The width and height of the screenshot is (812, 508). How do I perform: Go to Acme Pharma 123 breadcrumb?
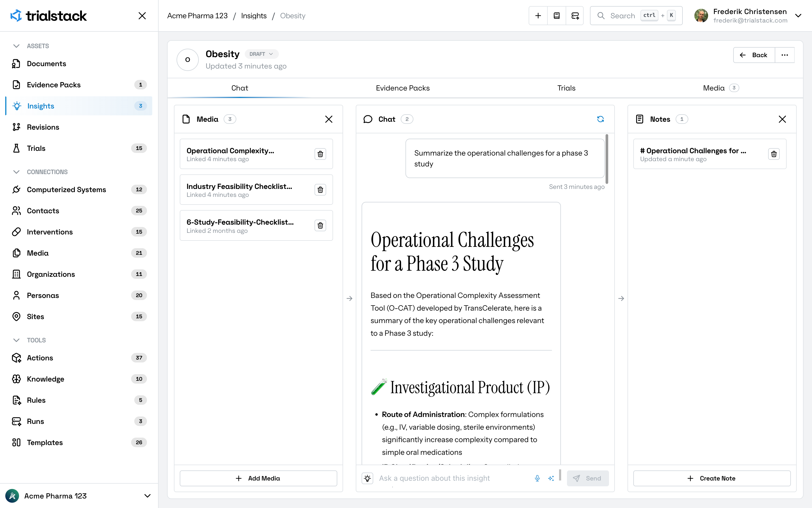click(197, 16)
